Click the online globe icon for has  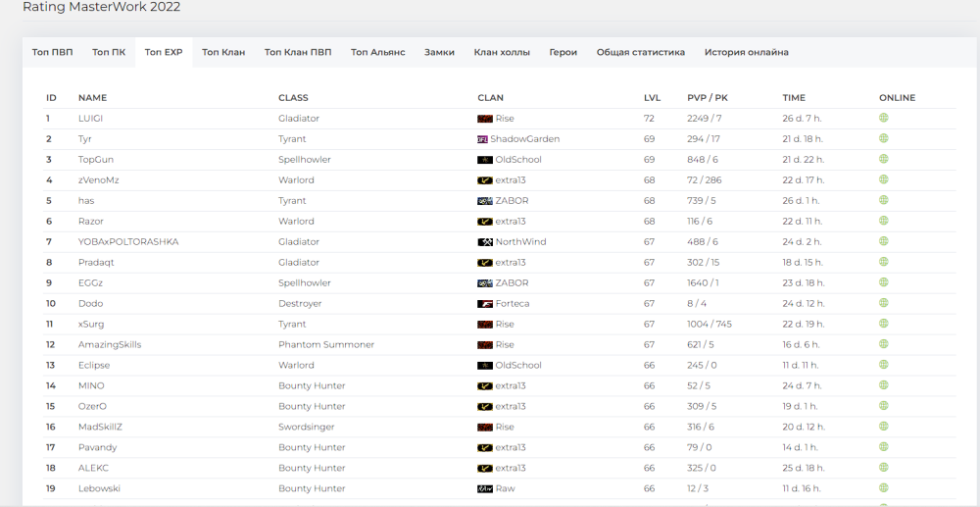click(884, 200)
